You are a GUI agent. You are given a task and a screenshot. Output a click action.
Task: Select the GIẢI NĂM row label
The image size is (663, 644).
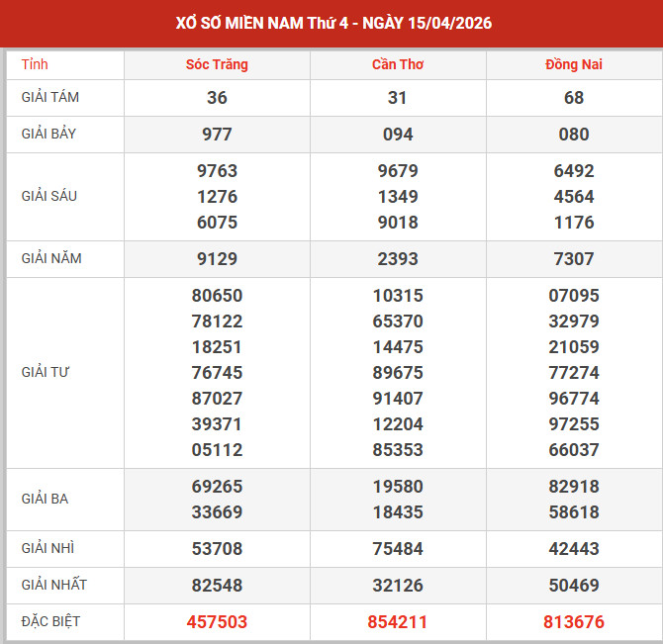pyautogui.click(x=51, y=258)
